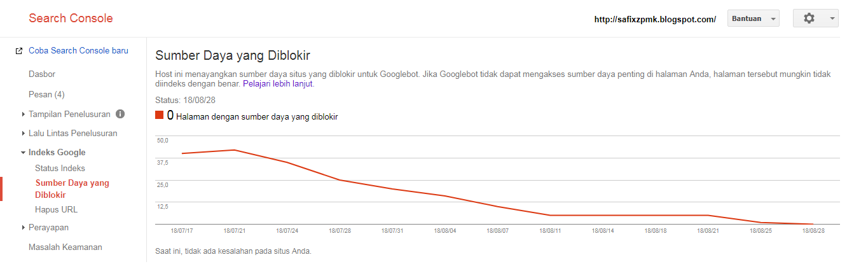Open Status Indeks page
Viewport: 868px width, 264px height.
pyautogui.click(x=60, y=169)
